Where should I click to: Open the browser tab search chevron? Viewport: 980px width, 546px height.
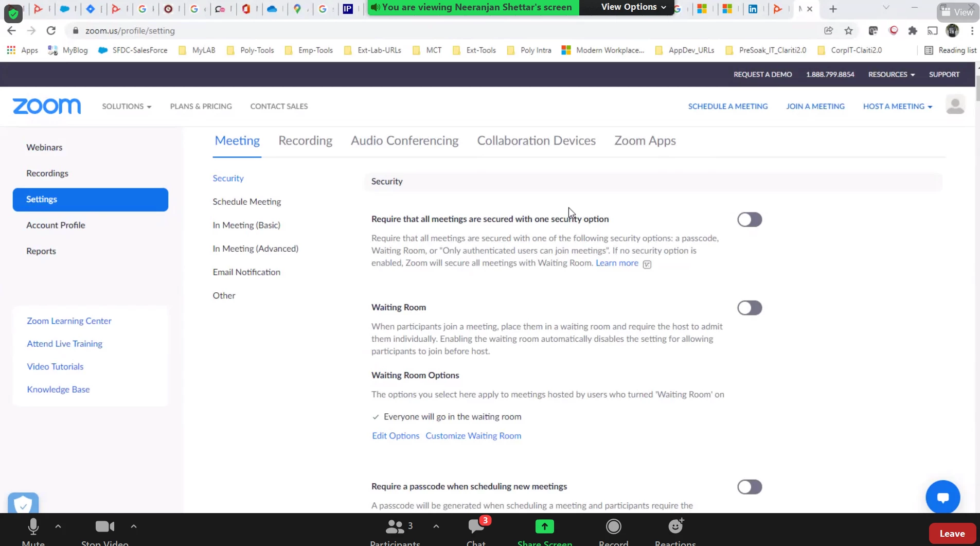[886, 7]
